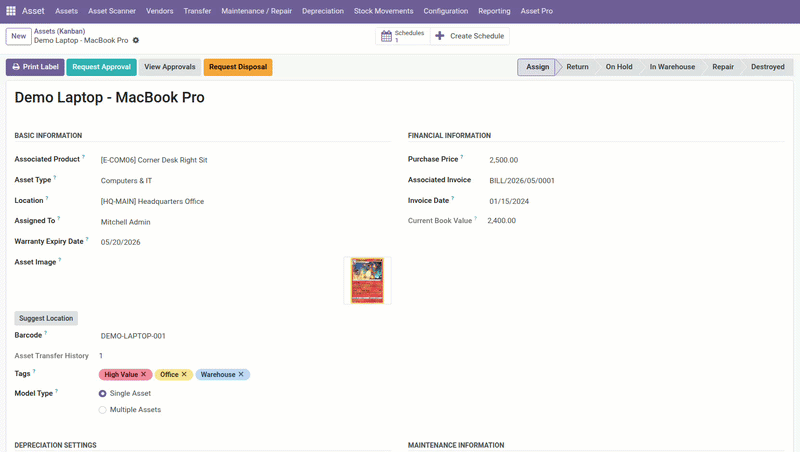Image resolution: width=800 pixels, height=452 pixels.
Task: Remove the Warehouse tag
Action: pos(241,374)
